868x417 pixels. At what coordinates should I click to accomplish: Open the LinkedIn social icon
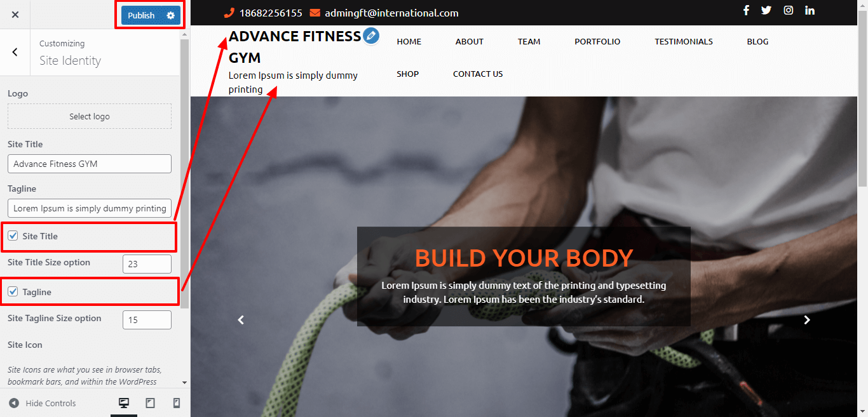point(810,10)
